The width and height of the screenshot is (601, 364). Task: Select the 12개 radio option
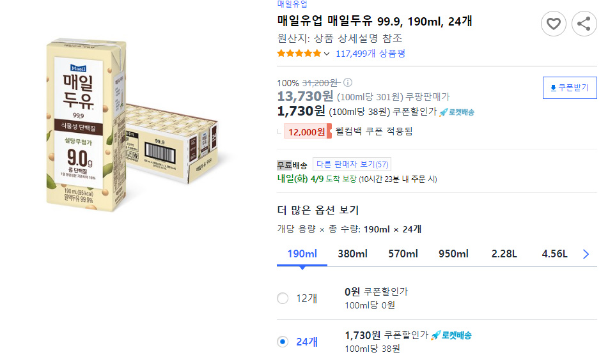(283, 298)
